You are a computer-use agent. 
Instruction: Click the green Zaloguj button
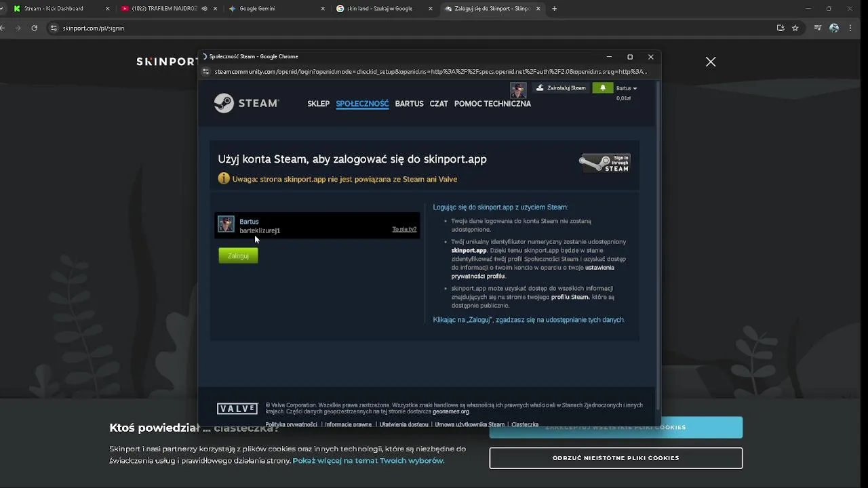click(238, 256)
